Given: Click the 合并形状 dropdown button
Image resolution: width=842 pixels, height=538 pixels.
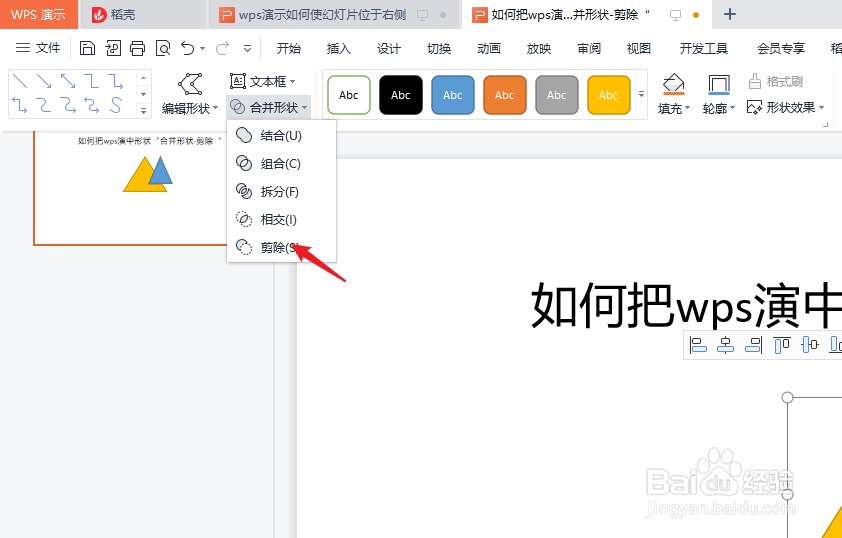Looking at the screenshot, I should coord(268,107).
